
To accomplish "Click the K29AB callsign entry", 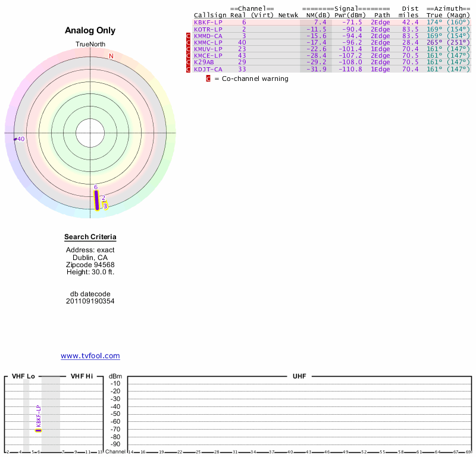I will [203, 62].
